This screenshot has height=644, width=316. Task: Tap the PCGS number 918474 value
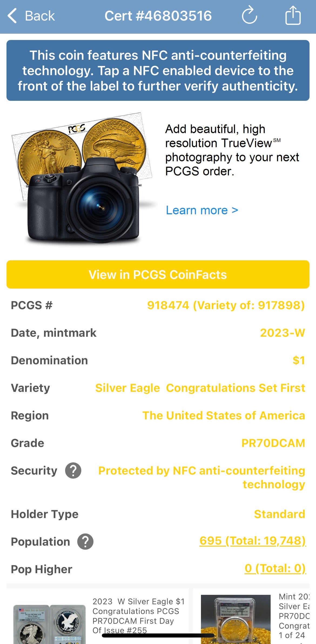(226, 305)
